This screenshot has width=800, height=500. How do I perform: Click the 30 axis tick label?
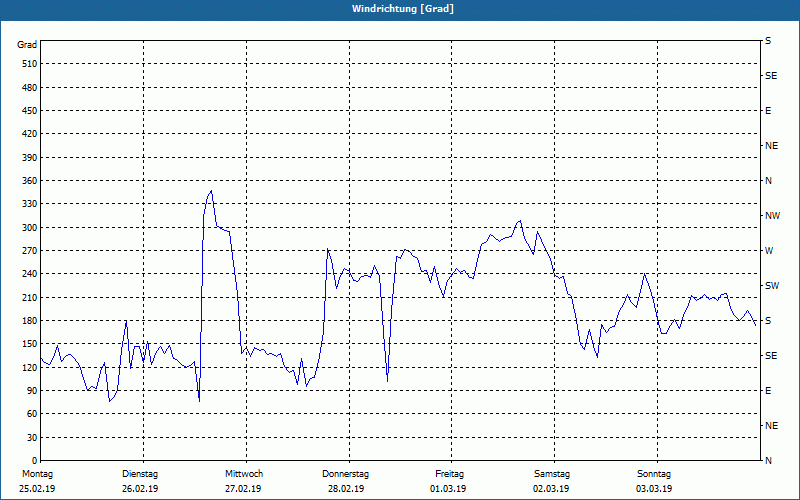click(32, 437)
